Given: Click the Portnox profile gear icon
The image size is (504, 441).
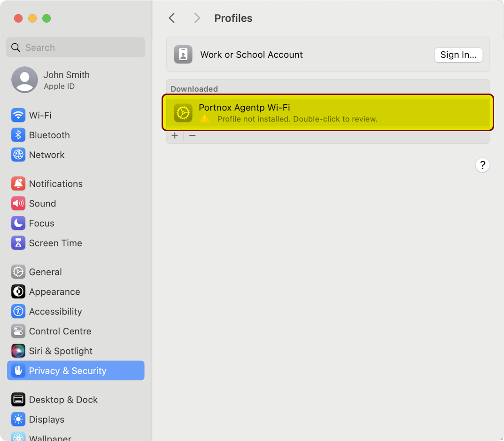Looking at the screenshot, I should [x=183, y=113].
